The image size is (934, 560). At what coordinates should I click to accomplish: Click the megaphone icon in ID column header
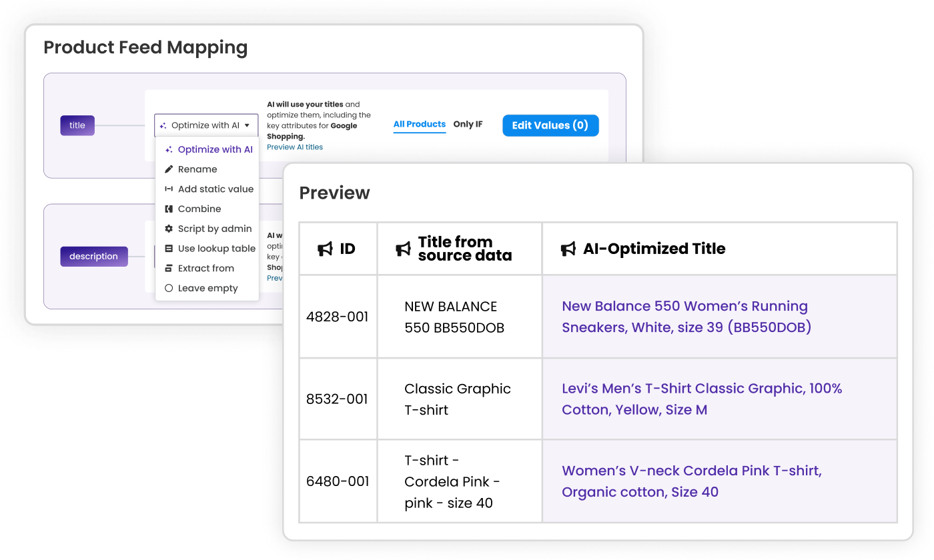325,249
